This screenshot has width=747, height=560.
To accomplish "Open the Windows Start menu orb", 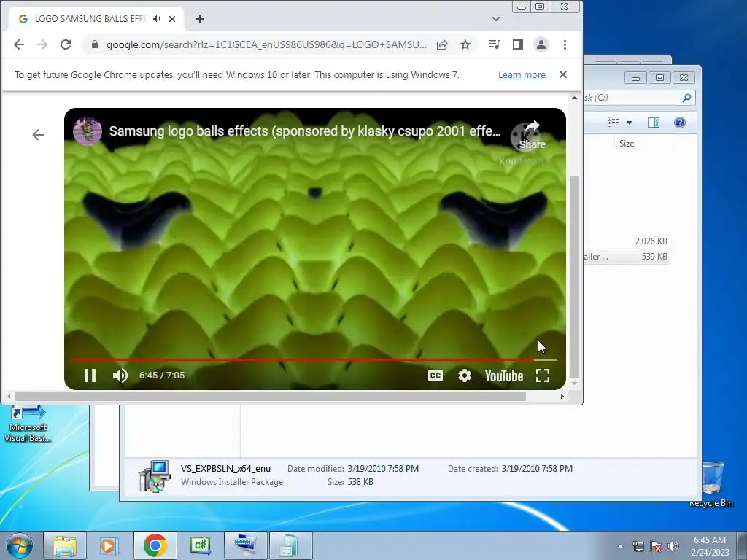I will (x=19, y=545).
